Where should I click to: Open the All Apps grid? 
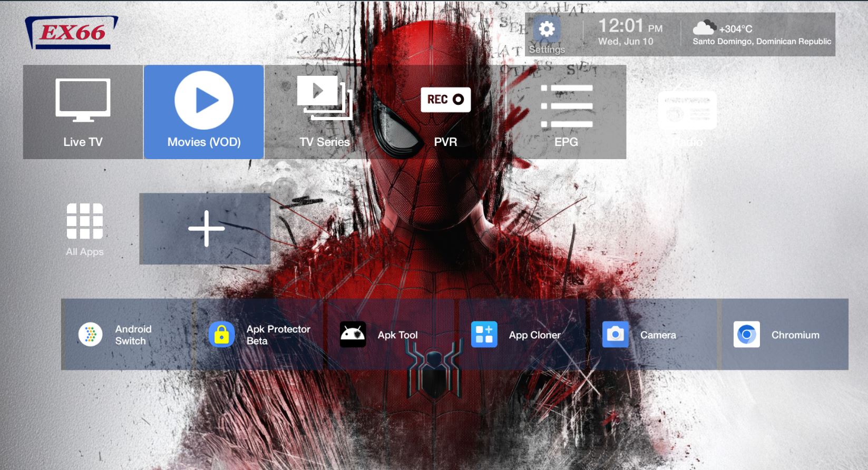coord(84,229)
